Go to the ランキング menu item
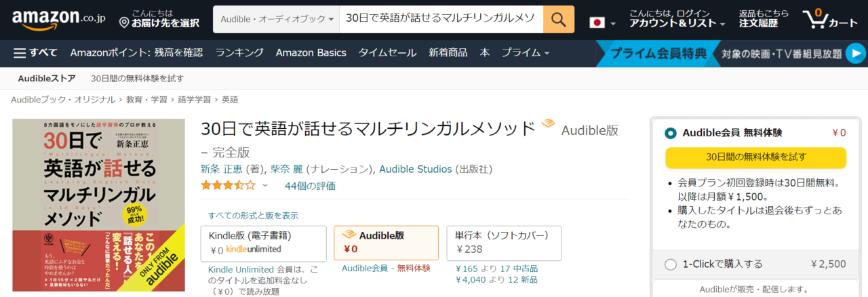Image resolution: width=868 pixels, height=297 pixels. click(239, 53)
